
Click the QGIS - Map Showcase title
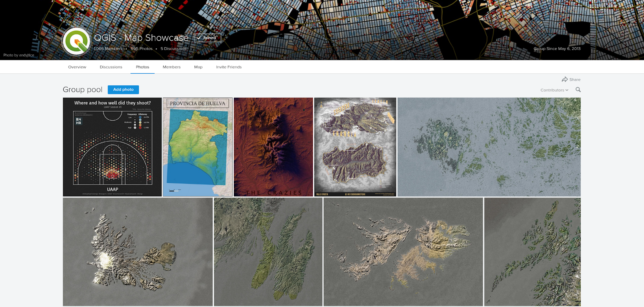141,38
